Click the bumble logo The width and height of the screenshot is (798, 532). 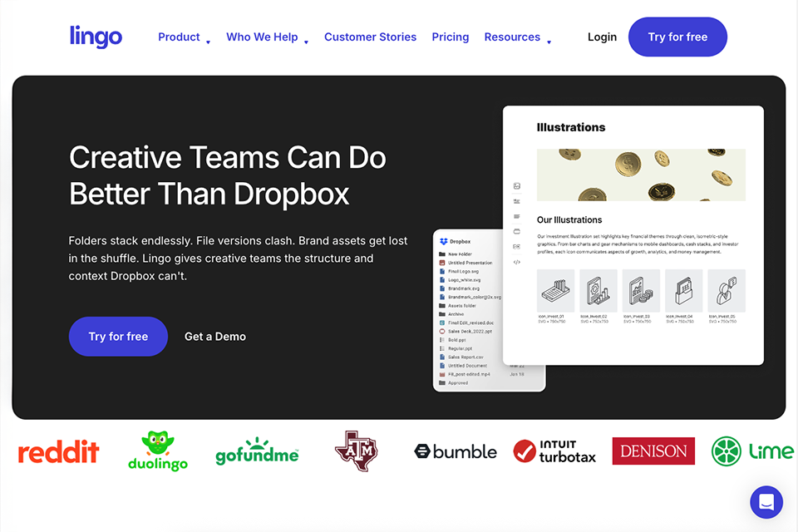(x=456, y=451)
